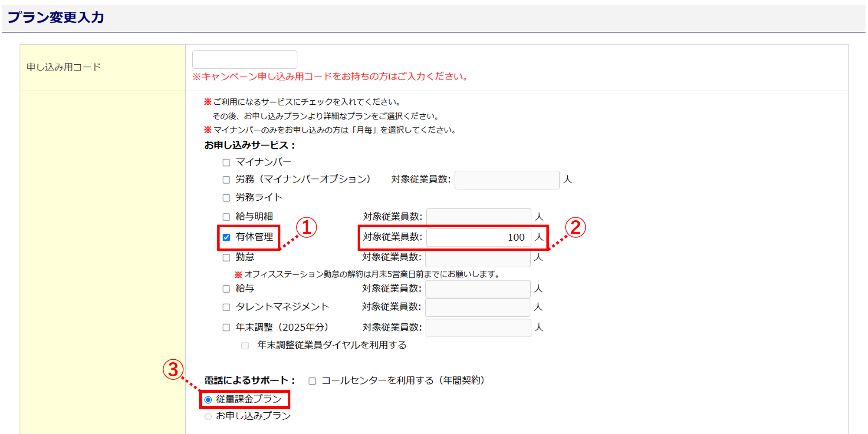Click employee count field for 年末調整

point(478,328)
